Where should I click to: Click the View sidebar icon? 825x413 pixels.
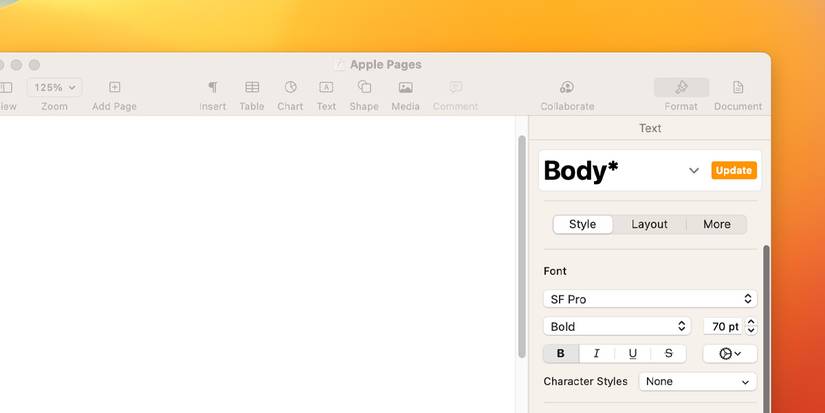pyautogui.click(x=6, y=87)
